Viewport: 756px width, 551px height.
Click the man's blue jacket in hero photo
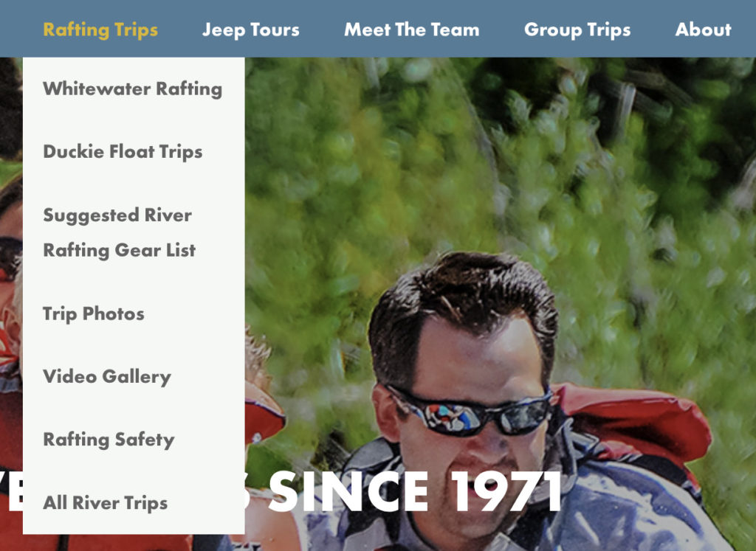627,510
